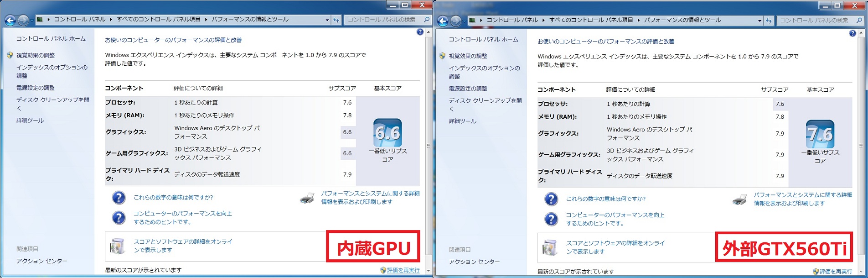Open スコアとソフトウェアの詳細をオンライン link in left window
Image resolution: width=868 pixels, height=278 pixels.
[183, 246]
